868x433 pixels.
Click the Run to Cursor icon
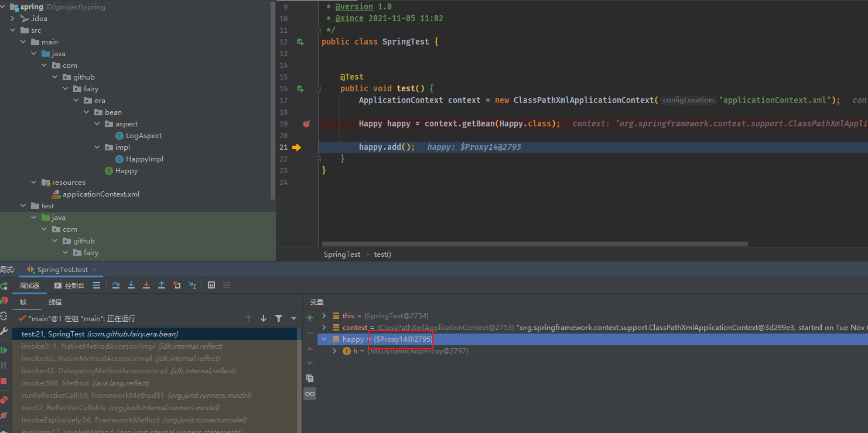tap(192, 285)
